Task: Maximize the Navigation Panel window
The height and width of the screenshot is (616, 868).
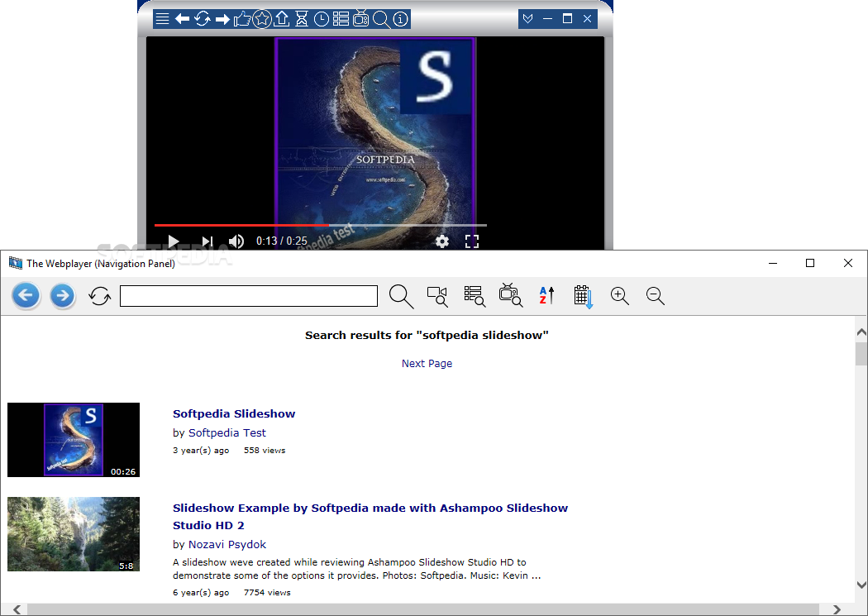Action: point(810,264)
